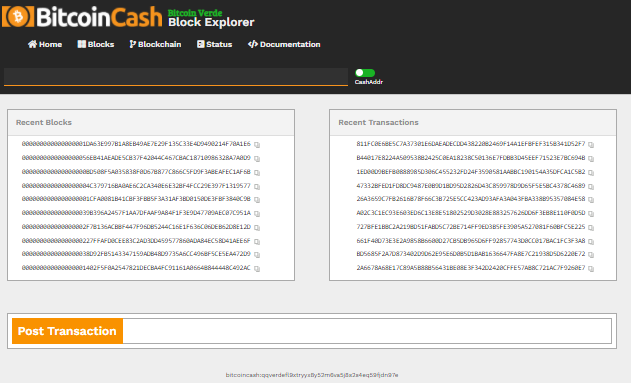Open transaction starting with 26A36
The width and height of the screenshot is (631, 383).
[x=471, y=199]
